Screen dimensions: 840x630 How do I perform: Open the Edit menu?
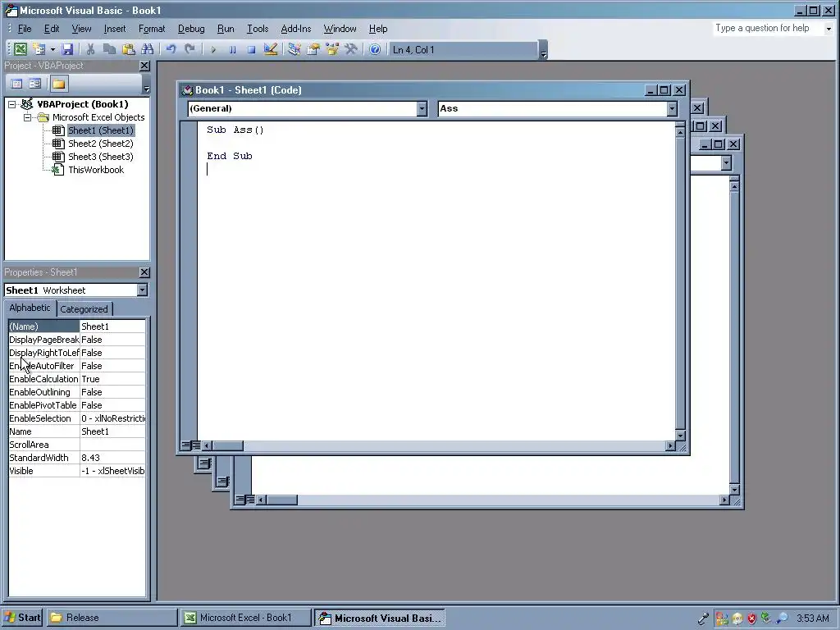(52, 29)
